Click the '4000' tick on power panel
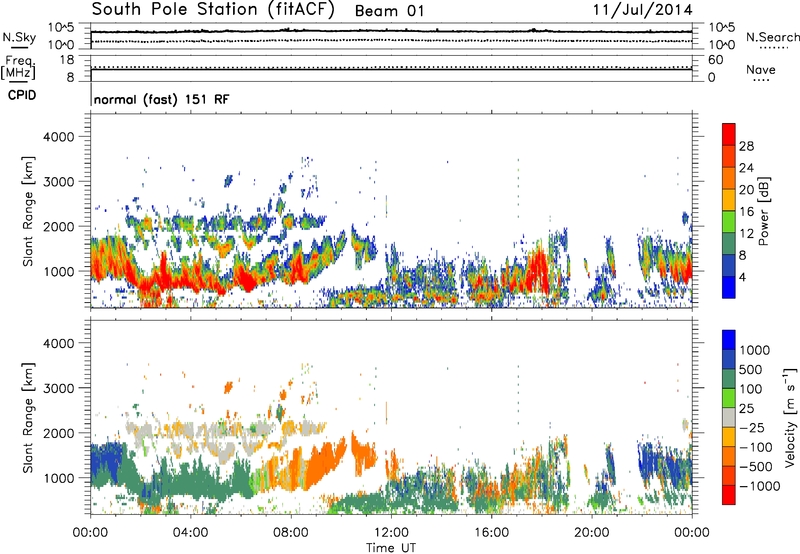800x554 pixels. [x=58, y=137]
